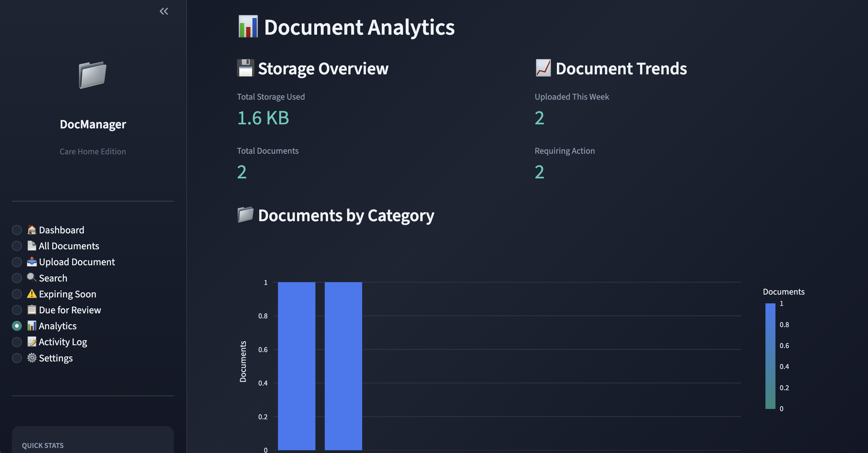This screenshot has width=868, height=453.
Task: Collapse the sidebar with the double chevron
Action: point(164,12)
